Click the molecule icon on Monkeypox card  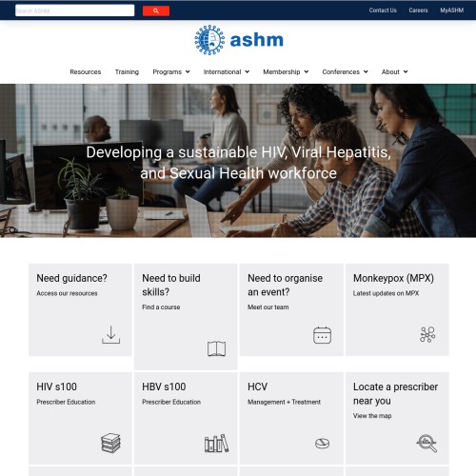point(427,335)
